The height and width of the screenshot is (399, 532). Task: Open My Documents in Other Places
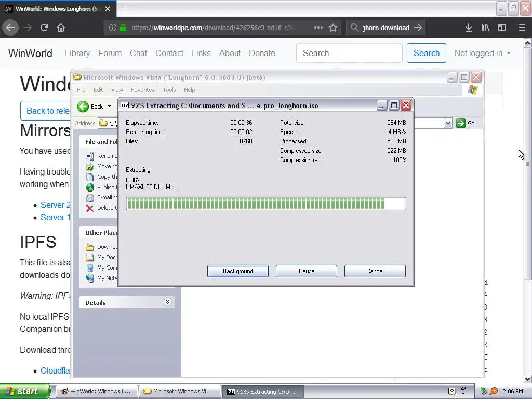coord(101,257)
